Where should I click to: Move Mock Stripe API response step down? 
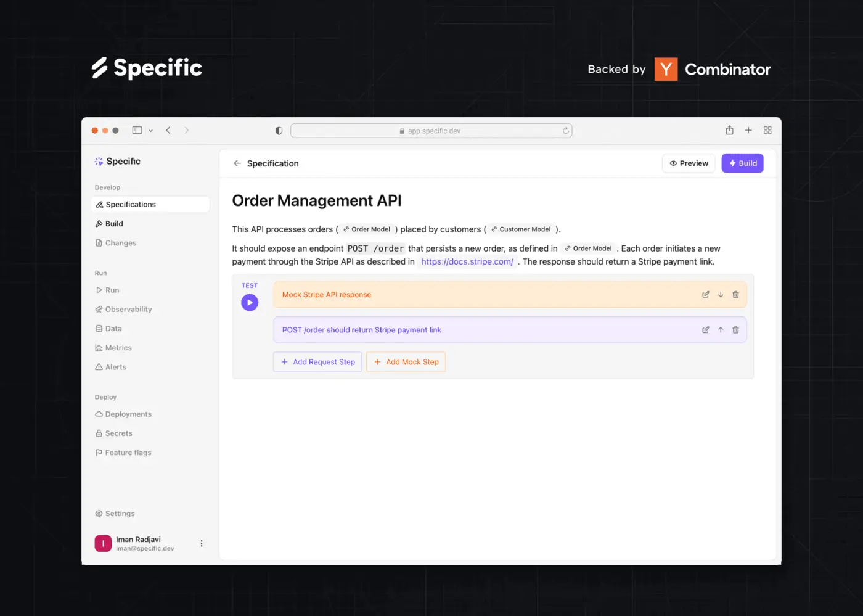[721, 295]
